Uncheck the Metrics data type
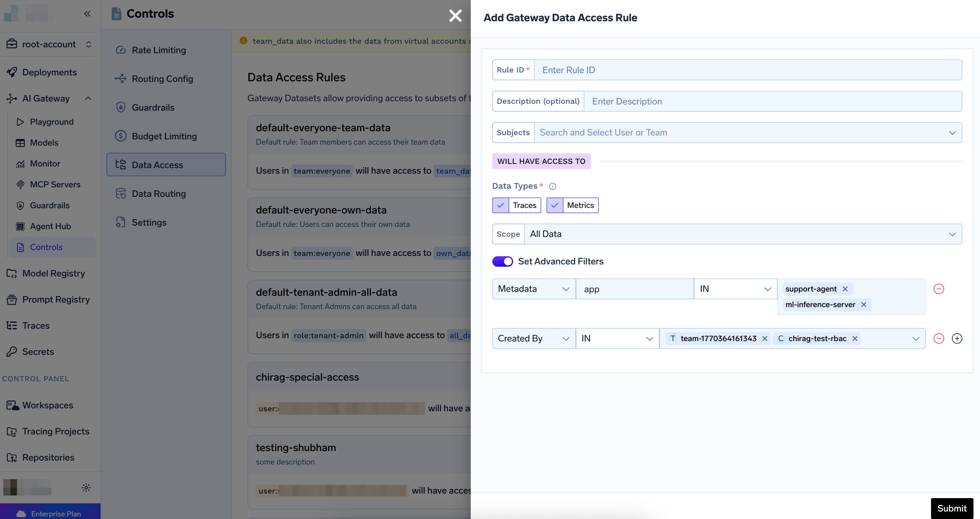 coord(555,205)
